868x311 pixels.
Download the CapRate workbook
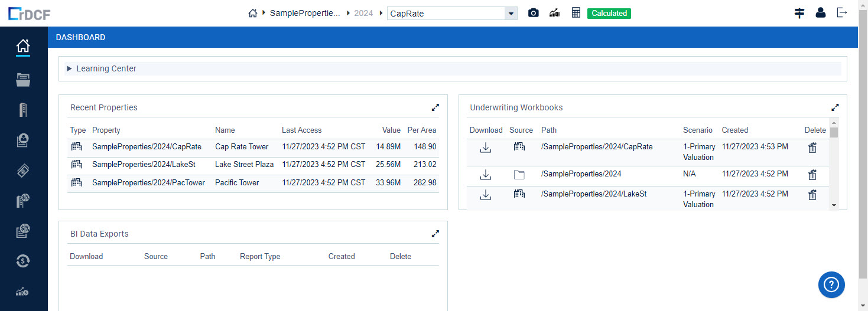coord(486,148)
